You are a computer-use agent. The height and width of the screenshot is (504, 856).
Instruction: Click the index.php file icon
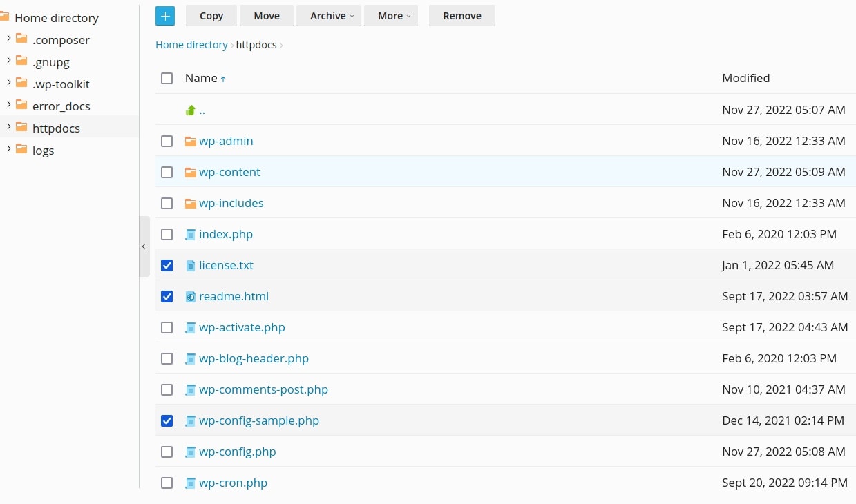pos(191,234)
